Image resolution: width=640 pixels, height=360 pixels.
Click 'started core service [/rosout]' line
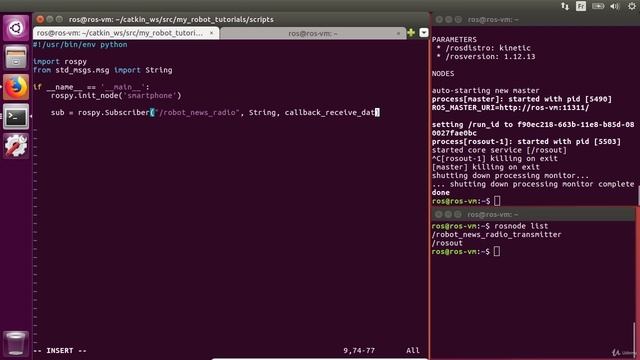tap(500, 150)
